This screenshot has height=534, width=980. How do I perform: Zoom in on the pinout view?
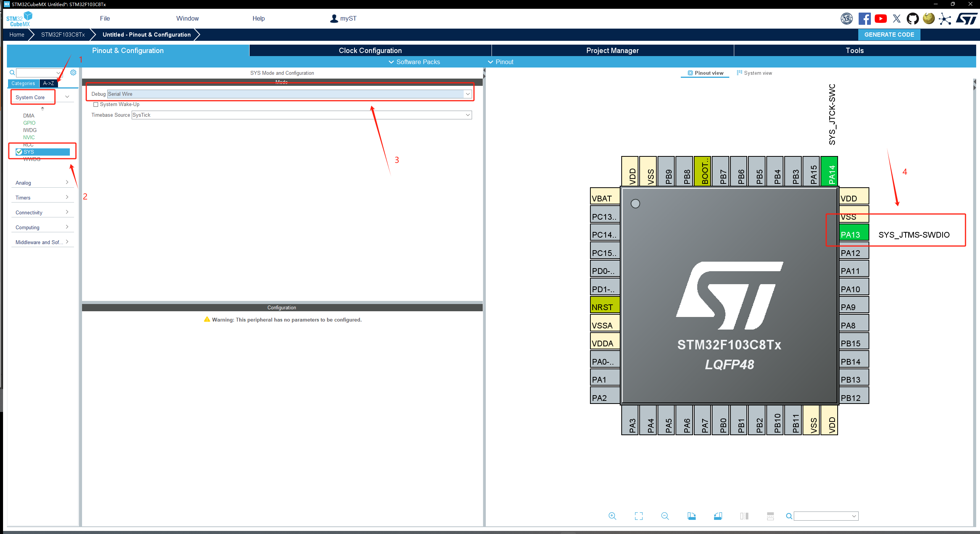pyautogui.click(x=612, y=516)
